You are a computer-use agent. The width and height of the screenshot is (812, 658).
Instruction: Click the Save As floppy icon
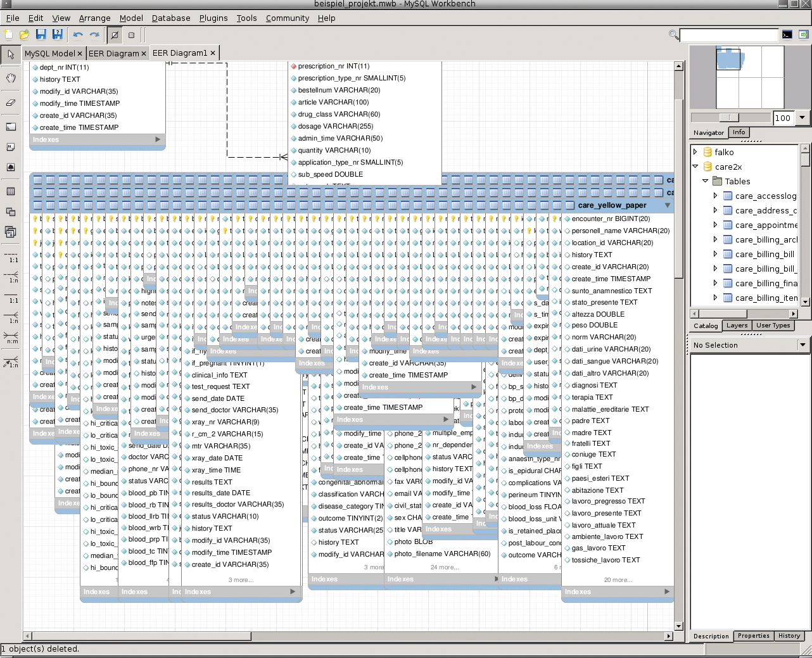coord(58,35)
